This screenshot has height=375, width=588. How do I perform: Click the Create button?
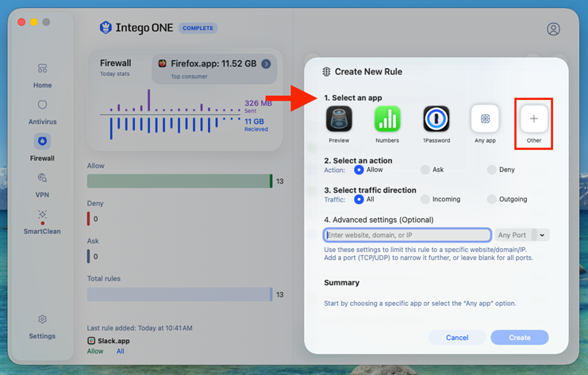520,338
